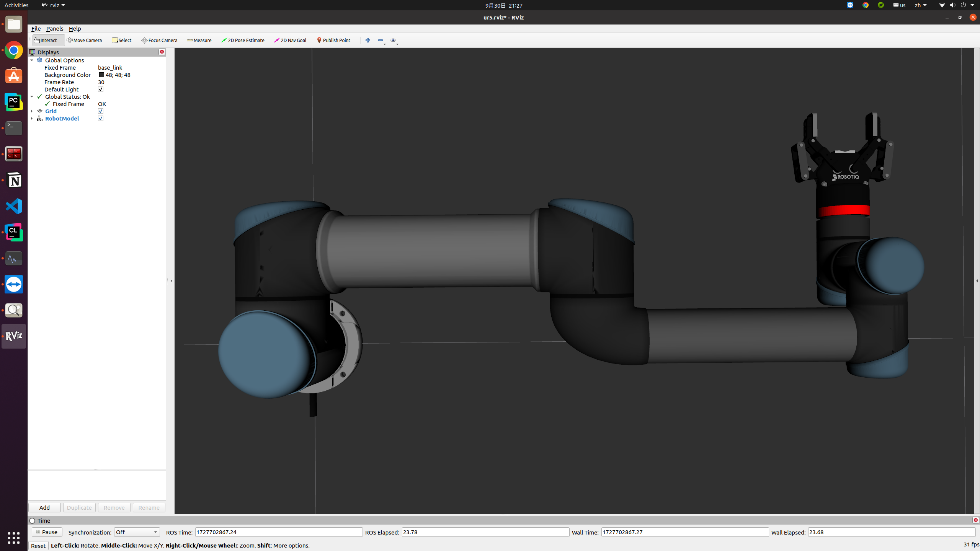This screenshot has height=551, width=980.
Task: Open the rviz application menu in top bar
Action: point(53,5)
